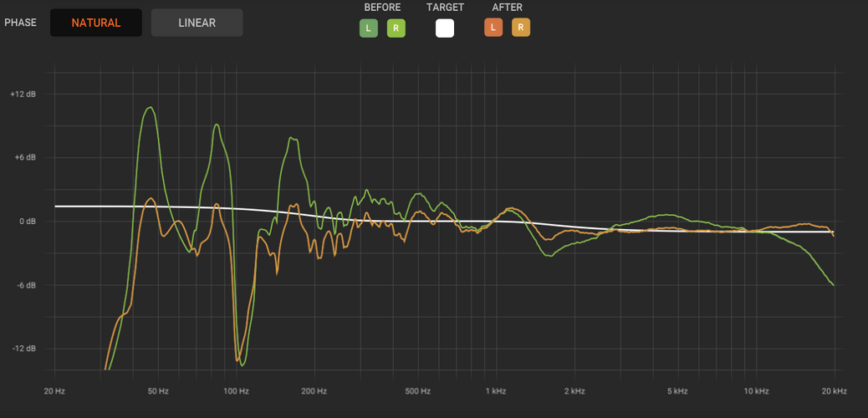Click the green curve rolloff end near 20 kHz
Viewport: 868px width, 418px height.
click(x=833, y=285)
